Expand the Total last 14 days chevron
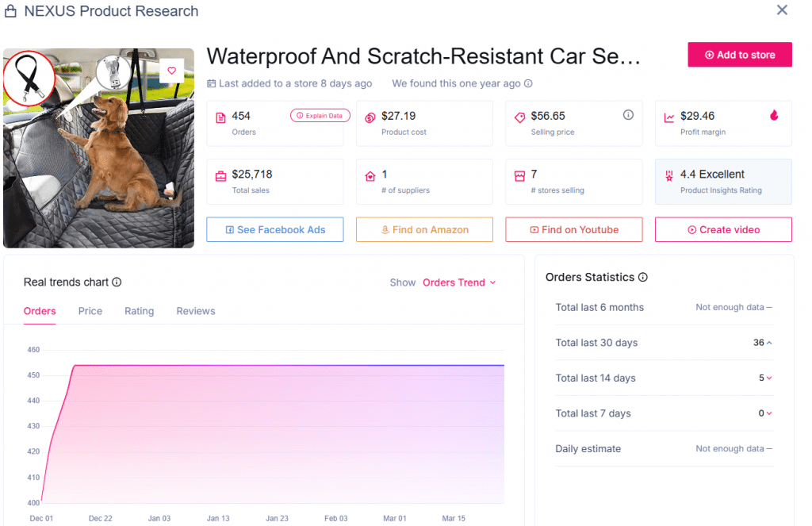This screenshot has width=812, height=526. [x=769, y=378]
